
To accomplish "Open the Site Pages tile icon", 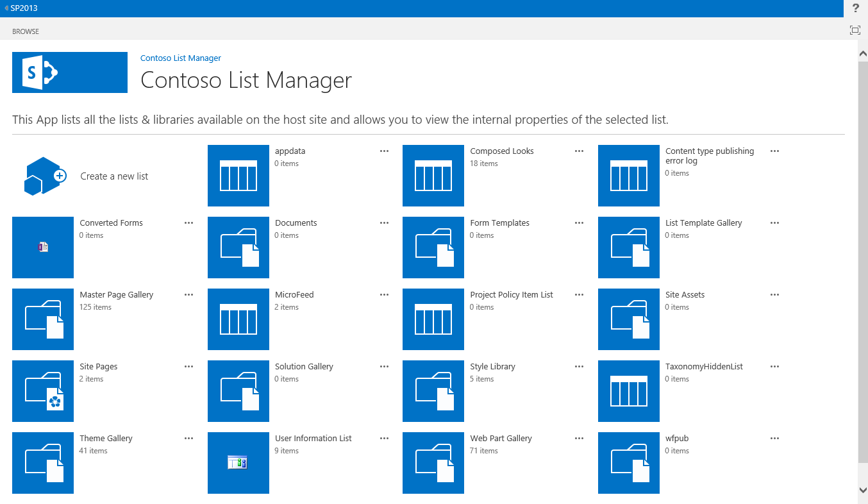I will [x=43, y=391].
